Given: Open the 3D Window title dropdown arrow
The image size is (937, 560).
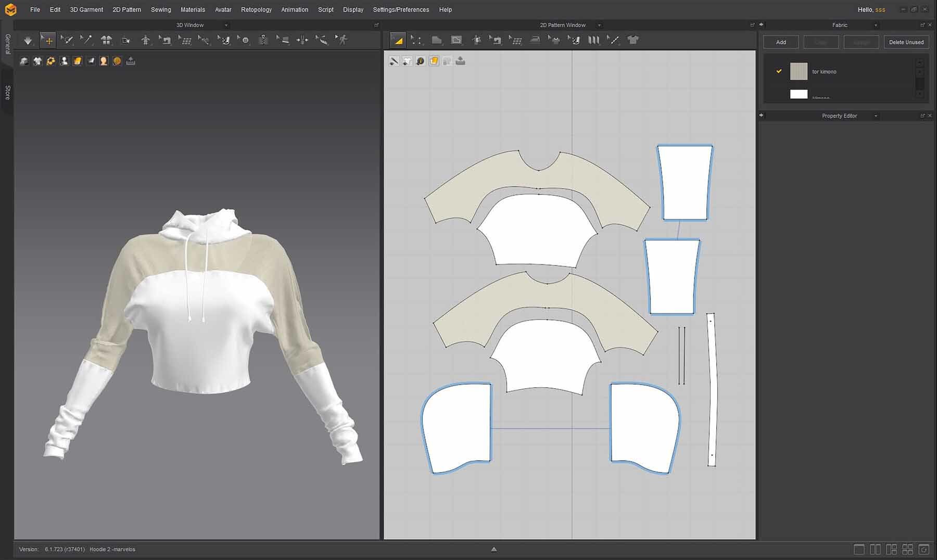Looking at the screenshot, I should [x=226, y=25].
